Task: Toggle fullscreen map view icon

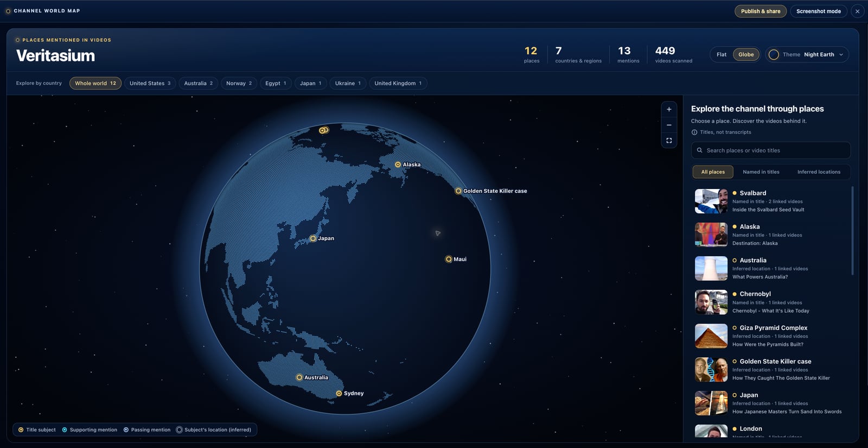Action: coord(669,140)
